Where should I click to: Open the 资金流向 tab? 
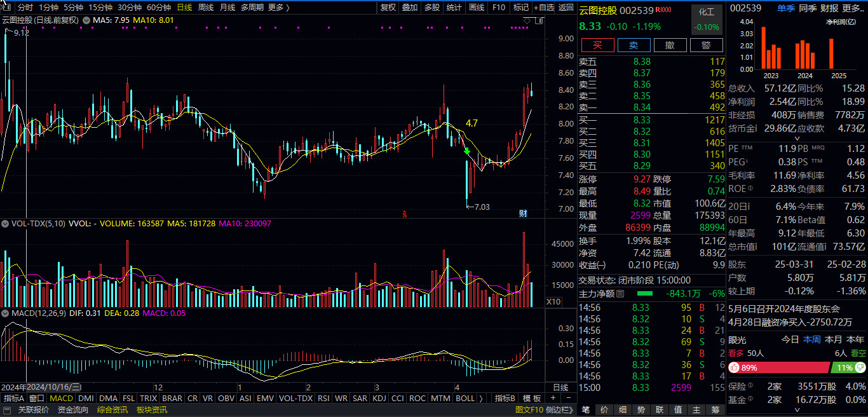[73, 410]
